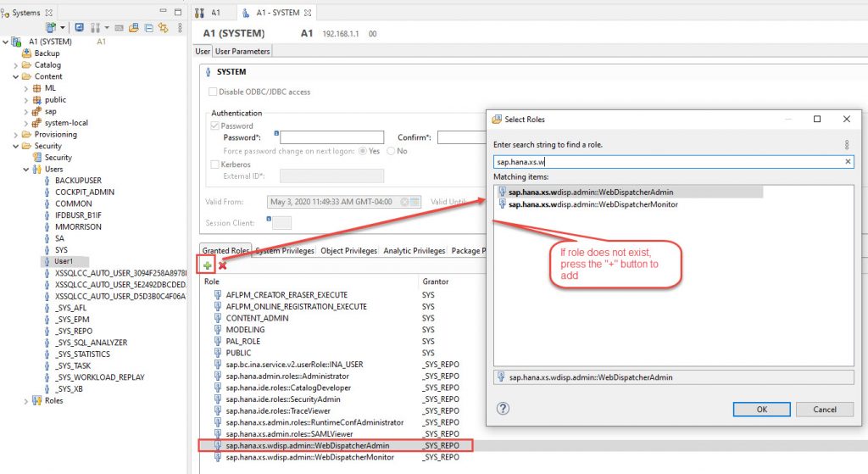Collapse the A1 (SYSTEM) tree node
This screenshot has height=474, width=868.
6,42
